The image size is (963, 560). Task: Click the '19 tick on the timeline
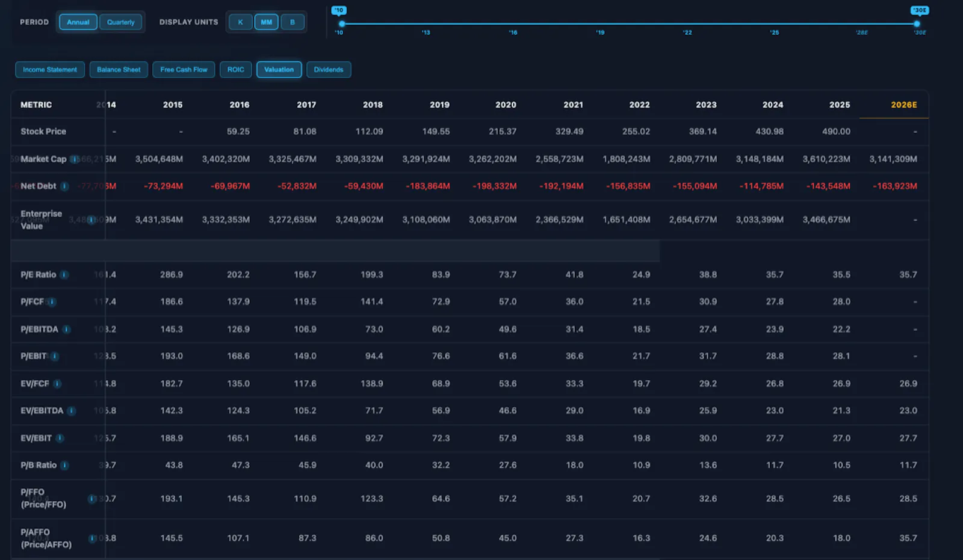[x=600, y=32]
